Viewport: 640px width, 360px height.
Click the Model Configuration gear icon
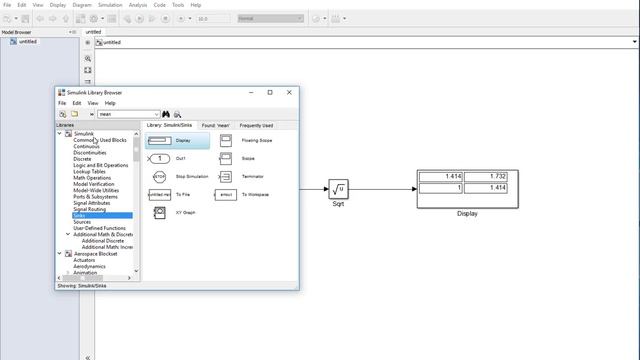(94, 19)
